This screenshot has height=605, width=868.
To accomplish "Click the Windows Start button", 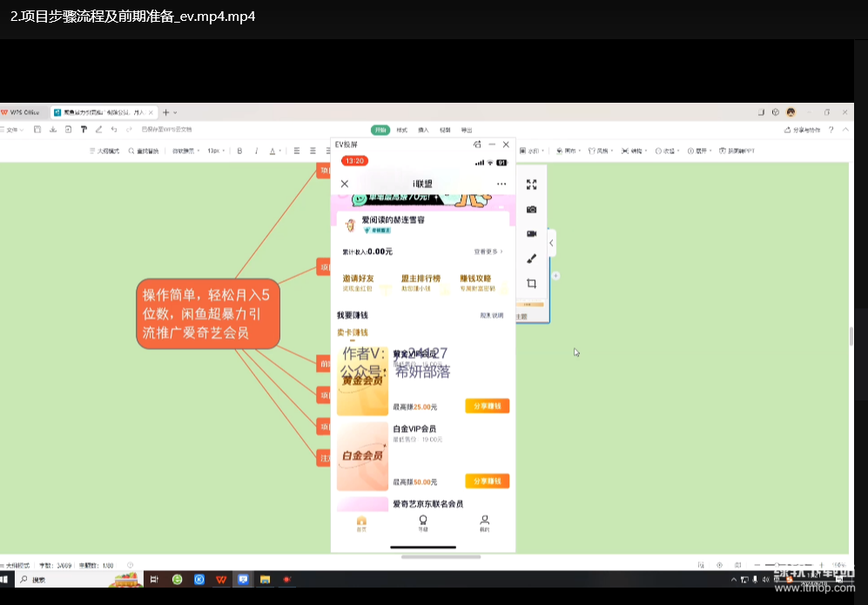I will point(4,580).
